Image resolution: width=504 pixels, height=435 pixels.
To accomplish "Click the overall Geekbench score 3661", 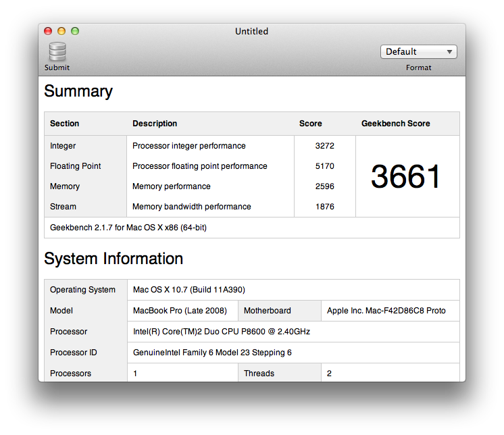I will [x=405, y=176].
